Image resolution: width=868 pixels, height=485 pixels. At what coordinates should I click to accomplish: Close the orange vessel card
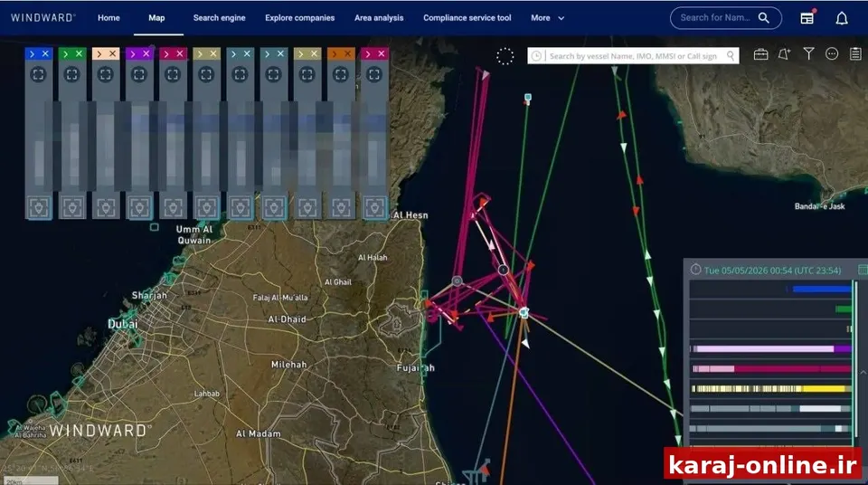[x=347, y=53]
